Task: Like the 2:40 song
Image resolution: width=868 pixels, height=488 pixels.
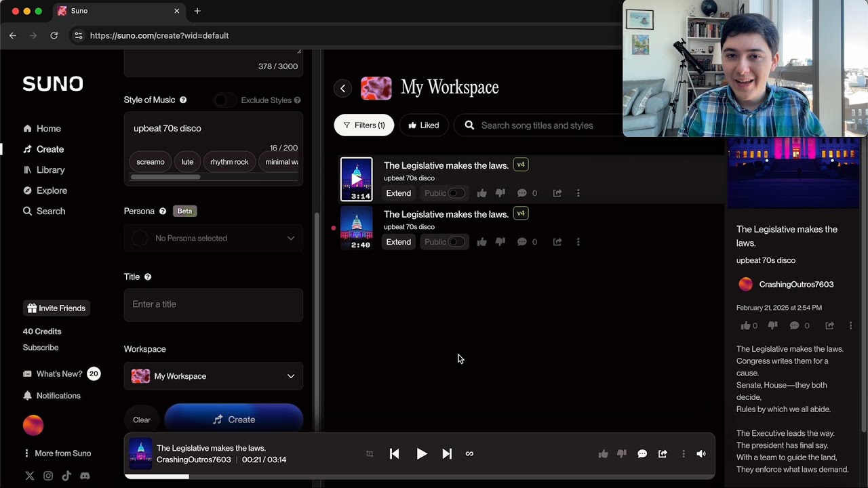Action: 481,242
